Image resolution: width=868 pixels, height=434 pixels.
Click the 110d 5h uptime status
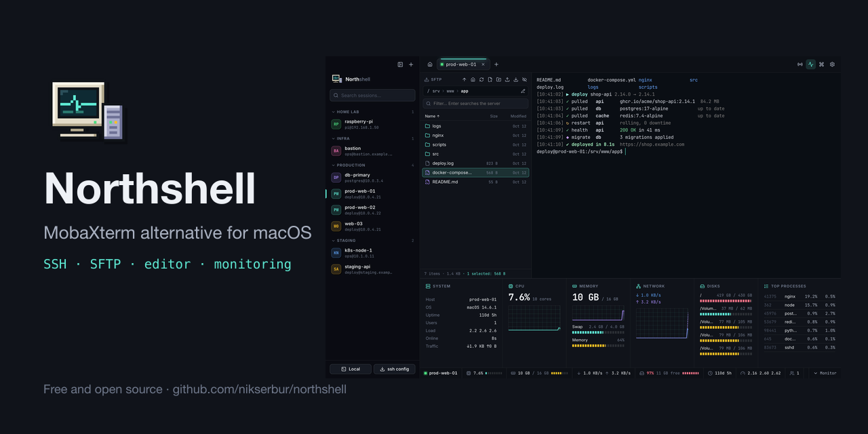[719, 373]
